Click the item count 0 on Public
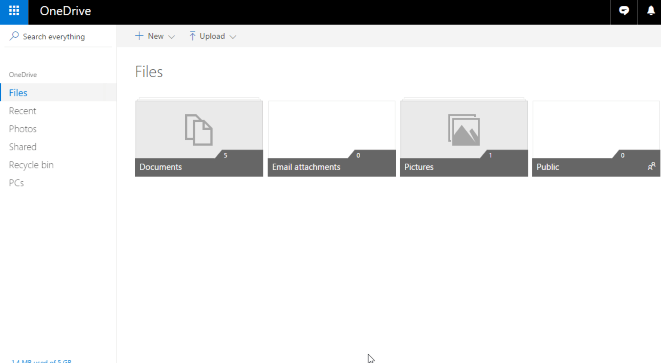Screen dimensions: 661x363 (x=623, y=156)
